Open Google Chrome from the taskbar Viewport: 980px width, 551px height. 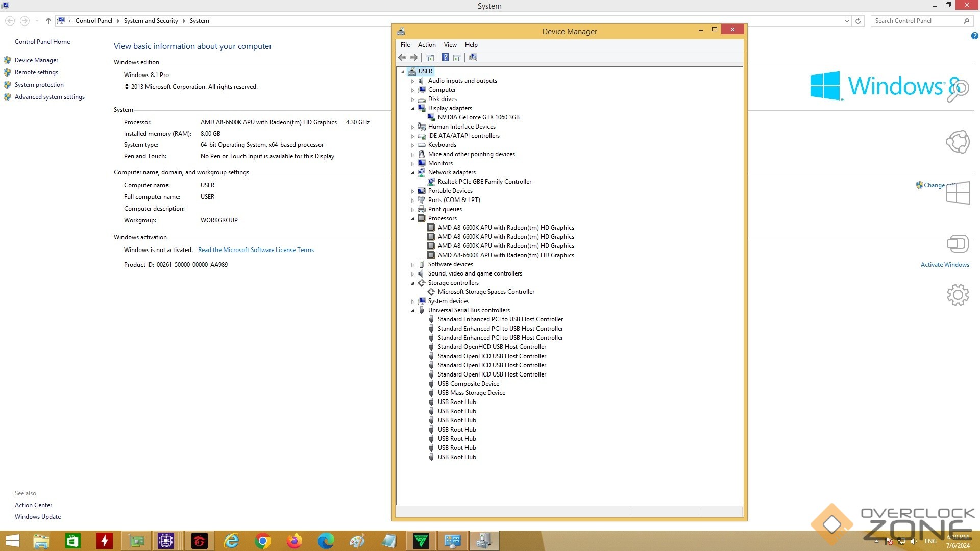point(263,541)
